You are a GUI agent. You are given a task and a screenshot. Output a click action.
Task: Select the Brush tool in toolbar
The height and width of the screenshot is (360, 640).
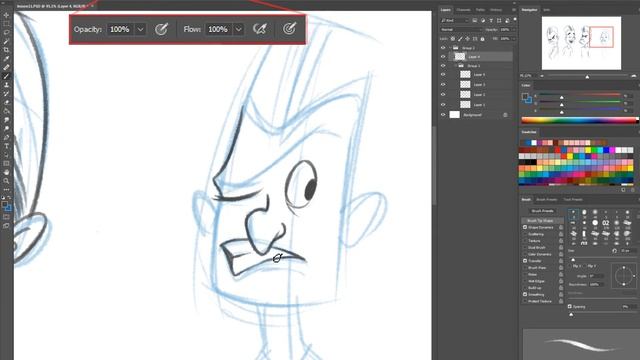click(x=6, y=76)
